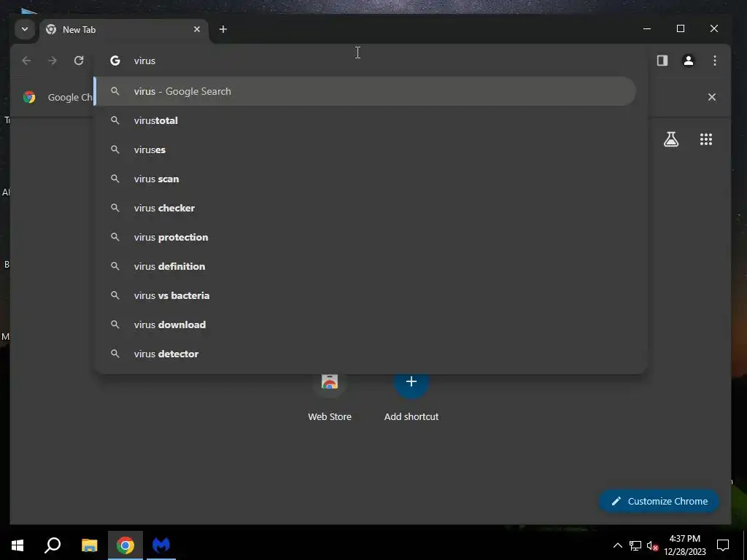Click the Add shortcut plus button
This screenshot has width=747, height=560.
pyautogui.click(x=411, y=382)
